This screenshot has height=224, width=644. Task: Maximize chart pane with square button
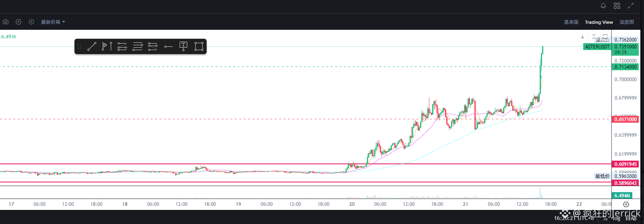pos(605,36)
